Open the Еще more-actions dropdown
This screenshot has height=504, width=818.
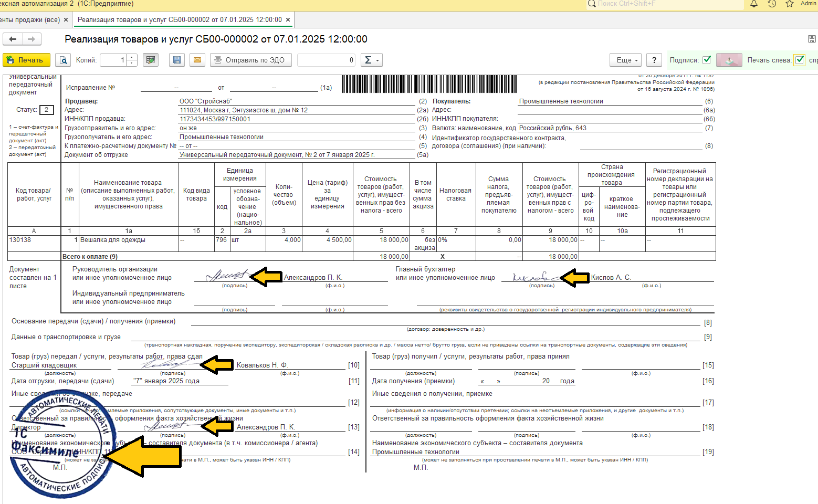point(626,60)
